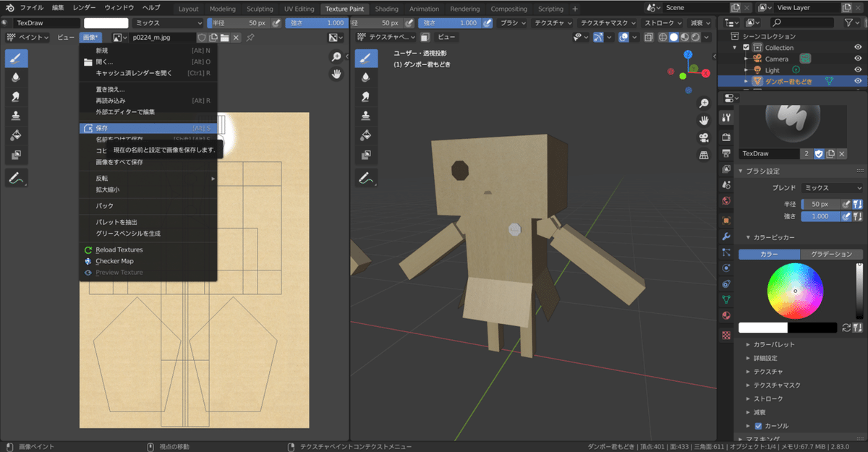Select the Smear tool in image editor
This screenshot has height=452, width=868.
[16, 96]
